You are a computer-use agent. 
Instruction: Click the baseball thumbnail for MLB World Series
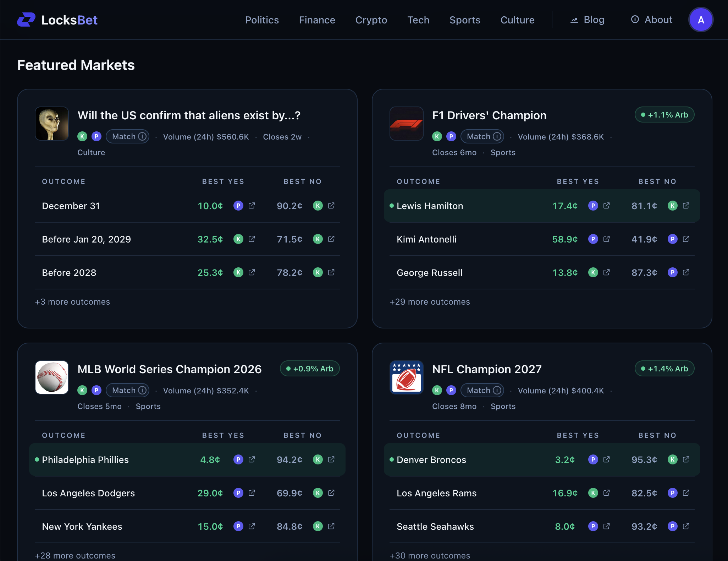point(52,377)
